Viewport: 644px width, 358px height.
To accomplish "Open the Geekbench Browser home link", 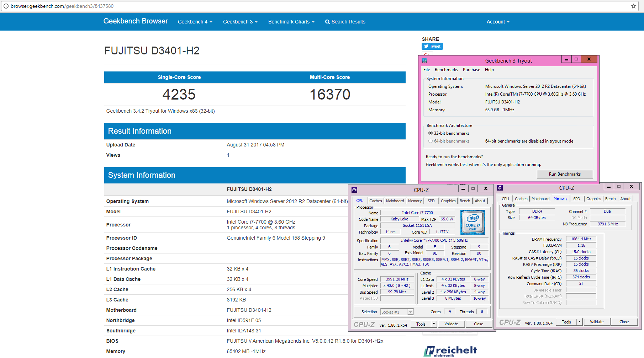I will [x=136, y=21].
